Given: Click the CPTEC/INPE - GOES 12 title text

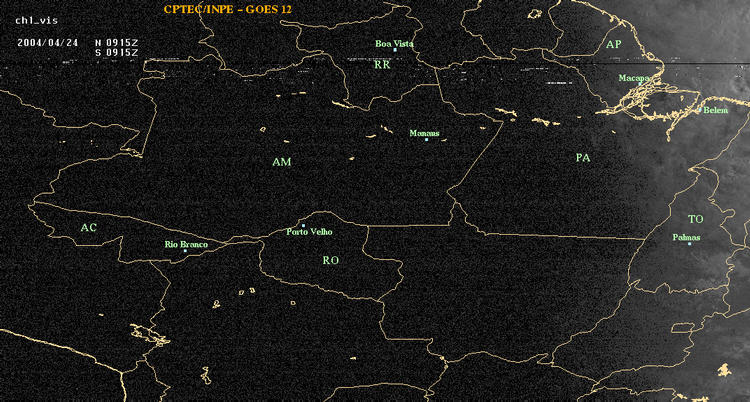Looking at the screenshot, I should 227,9.
